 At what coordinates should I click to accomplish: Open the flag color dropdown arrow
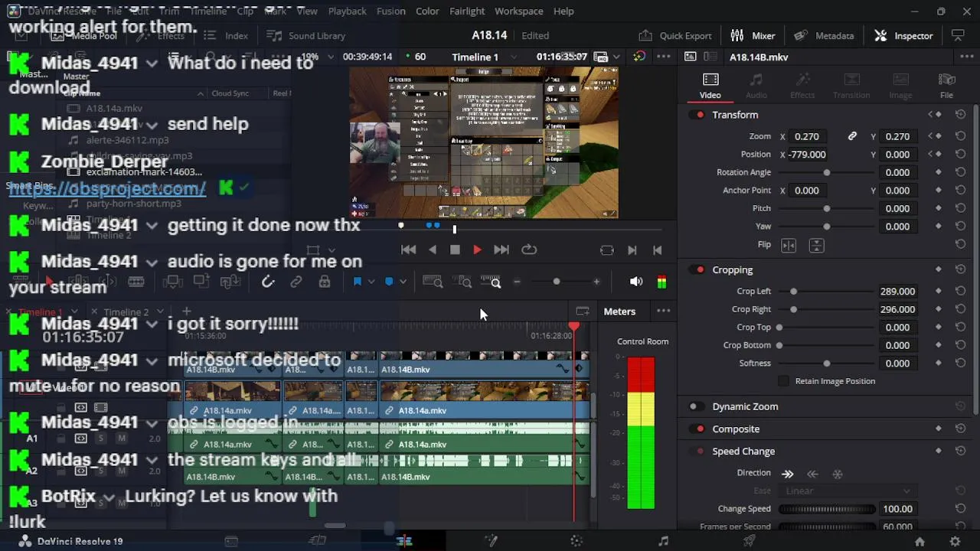click(371, 282)
